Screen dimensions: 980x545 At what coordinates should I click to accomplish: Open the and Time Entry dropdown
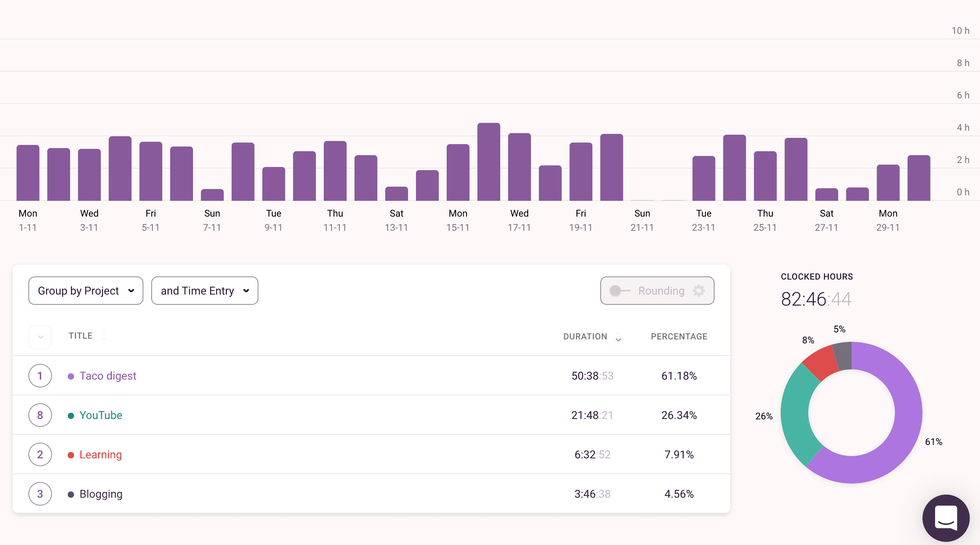point(204,290)
